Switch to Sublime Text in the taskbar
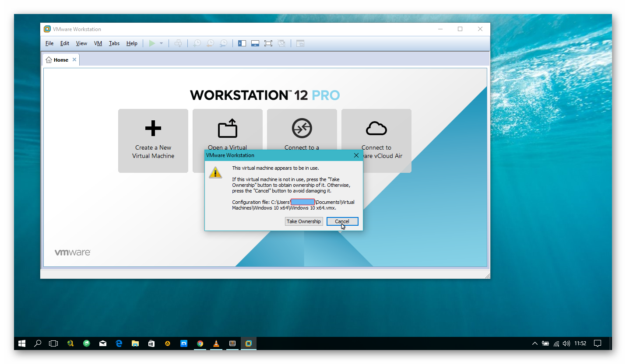Screen dimensions: 626x364 pyautogui.click(x=232, y=343)
